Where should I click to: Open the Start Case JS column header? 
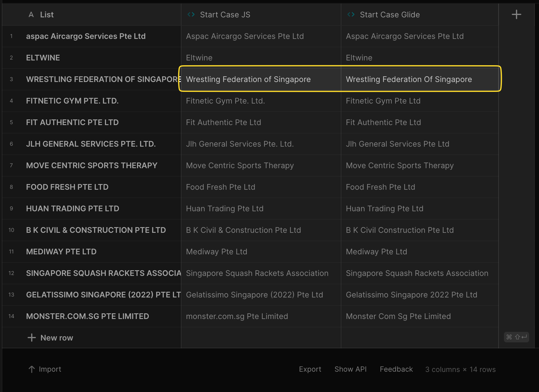click(261, 14)
